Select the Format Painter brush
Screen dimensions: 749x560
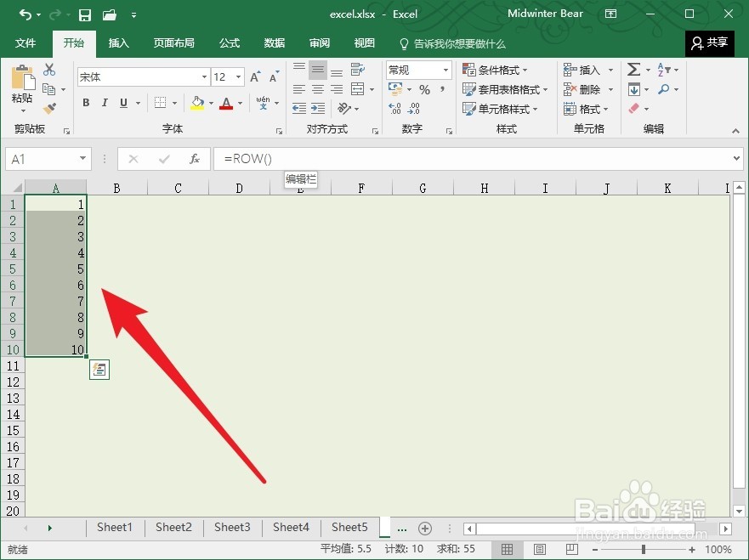pos(49,109)
